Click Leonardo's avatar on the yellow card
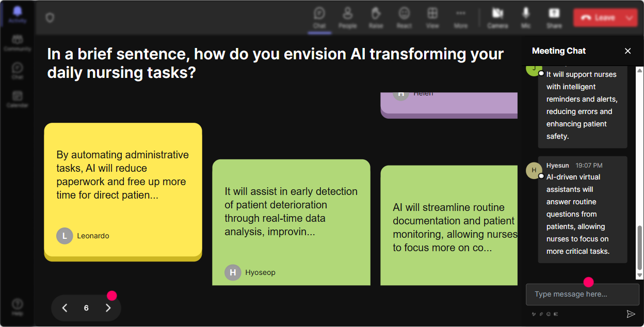 (65, 236)
